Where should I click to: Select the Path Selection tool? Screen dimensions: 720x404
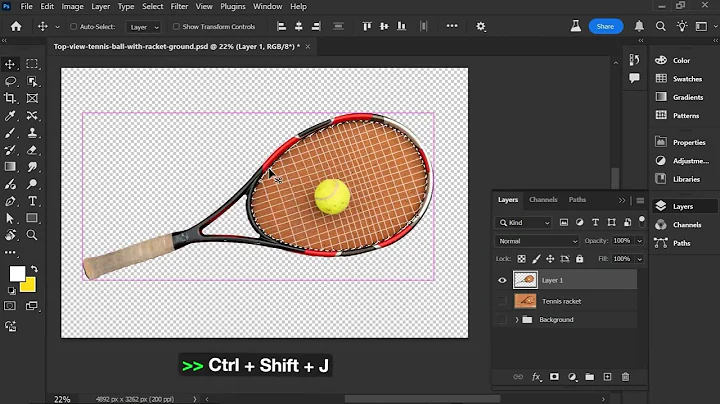tap(10, 218)
